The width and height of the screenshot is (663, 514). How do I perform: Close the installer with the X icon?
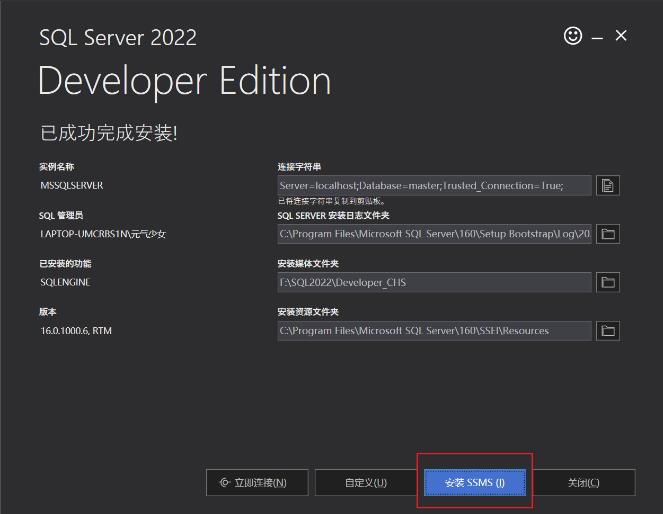click(x=621, y=36)
